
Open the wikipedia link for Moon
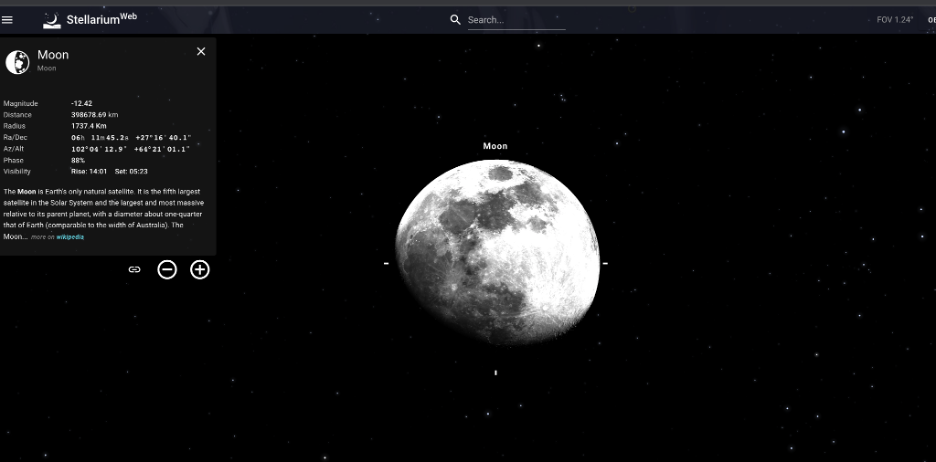point(70,237)
